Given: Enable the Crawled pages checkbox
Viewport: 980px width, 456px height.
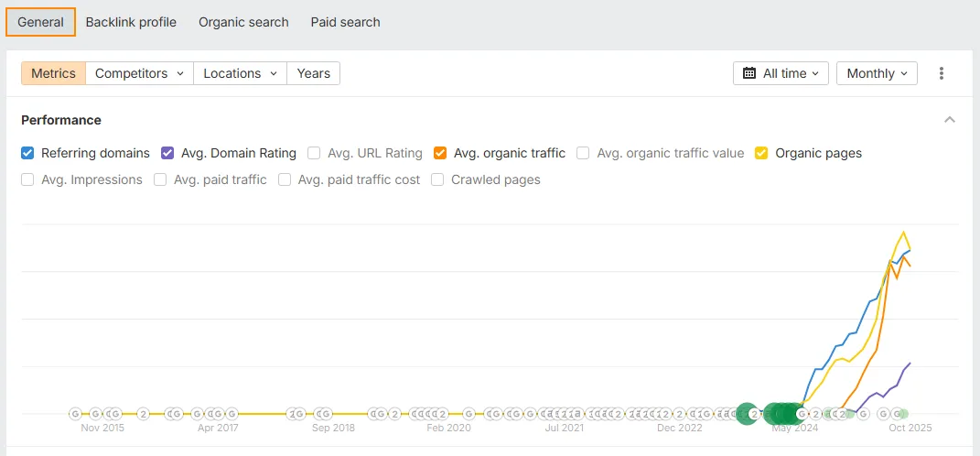Looking at the screenshot, I should tap(437, 179).
